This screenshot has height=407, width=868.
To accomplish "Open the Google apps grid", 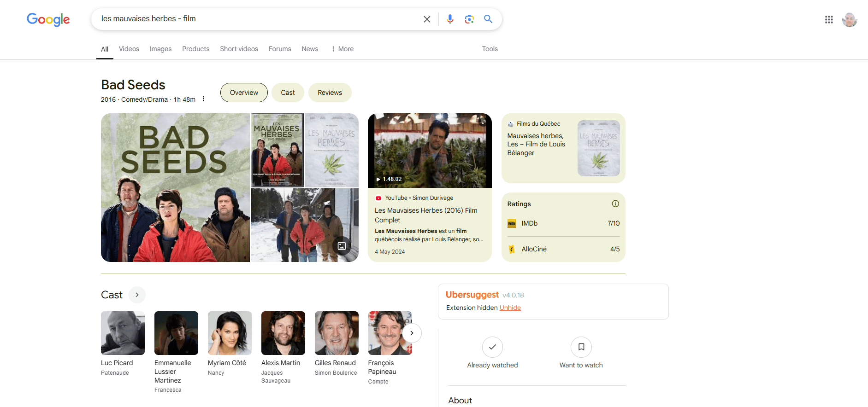I will coord(829,19).
